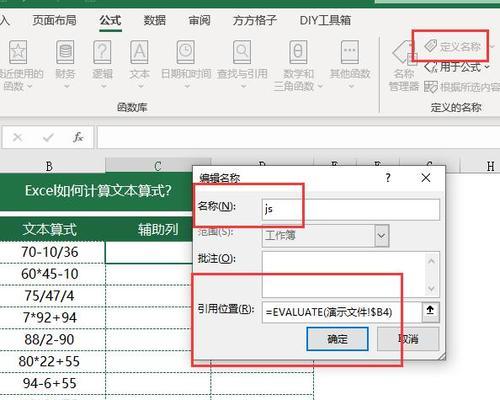Click the 取消 cancel button

[x=408, y=339]
